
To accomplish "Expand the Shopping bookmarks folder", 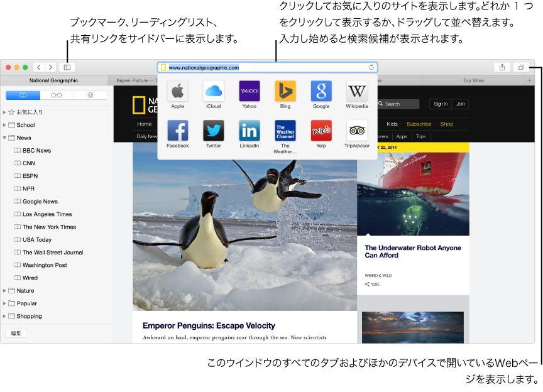I will (x=4, y=316).
